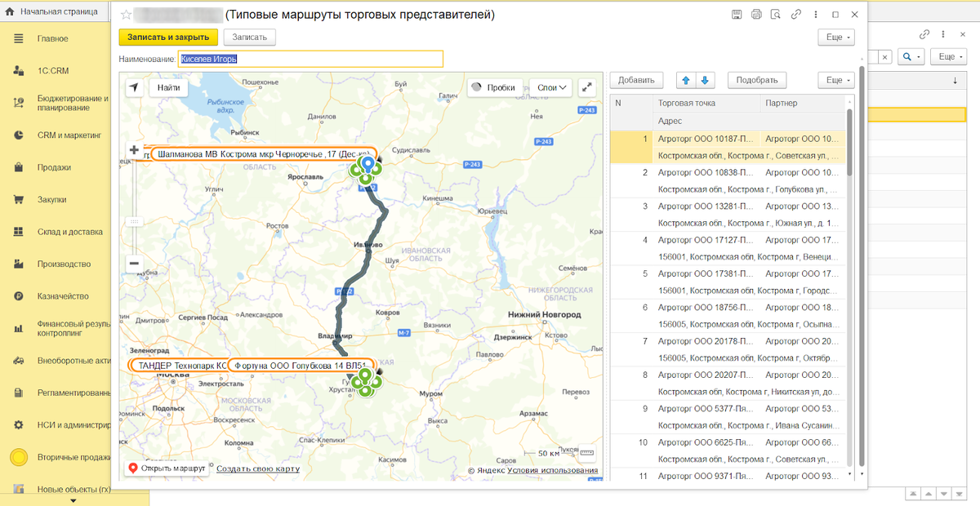Open Бюджетирование и планирование section
Viewport: 980px width, 506px height.
[70, 103]
